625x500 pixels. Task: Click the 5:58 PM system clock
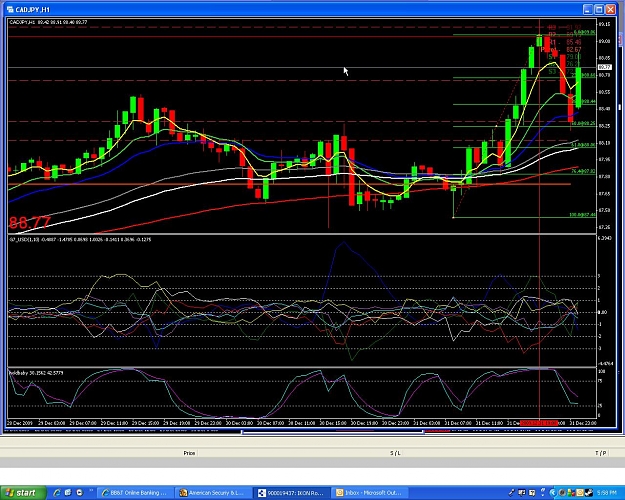pyautogui.click(x=606, y=493)
